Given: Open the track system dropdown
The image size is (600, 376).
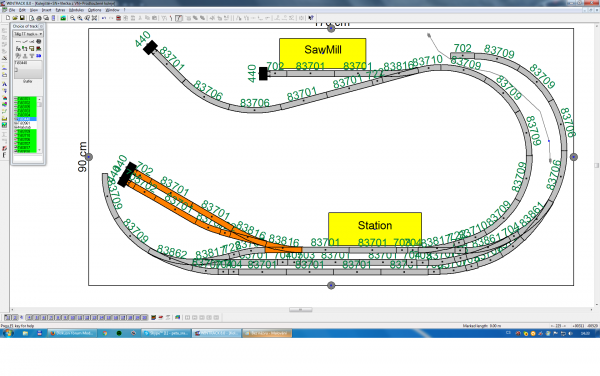Looking at the screenshot, I should coord(28,34).
